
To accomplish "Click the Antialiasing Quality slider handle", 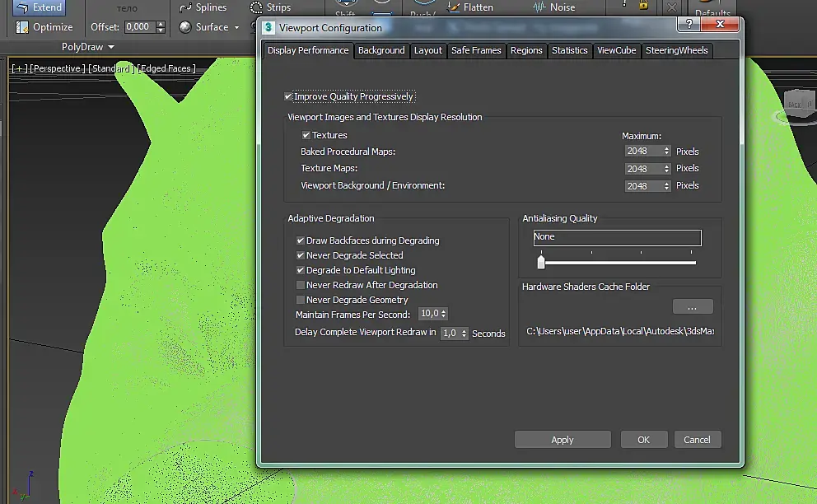I will (541, 262).
